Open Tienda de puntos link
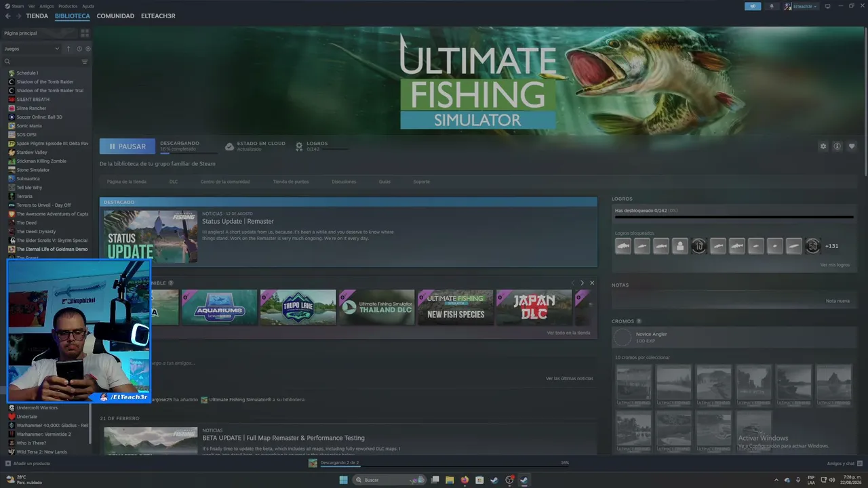Image resolution: width=868 pixels, height=488 pixels. [x=291, y=182]
